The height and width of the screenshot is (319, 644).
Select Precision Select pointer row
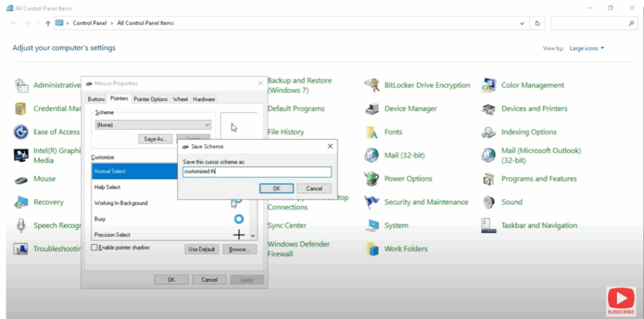170,234
